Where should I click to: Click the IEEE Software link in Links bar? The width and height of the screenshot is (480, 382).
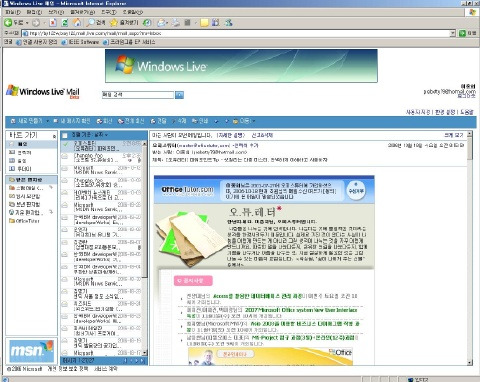click(x=80, y=42)
